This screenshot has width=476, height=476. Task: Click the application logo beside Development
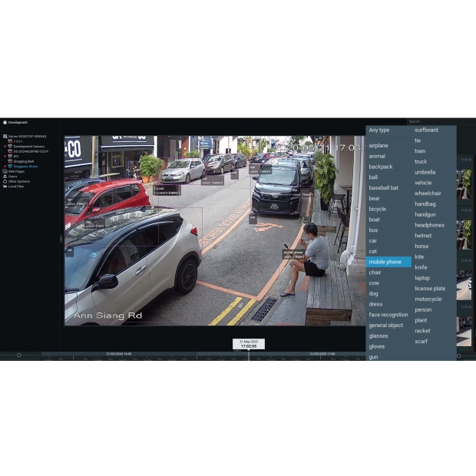click(5, 122)
